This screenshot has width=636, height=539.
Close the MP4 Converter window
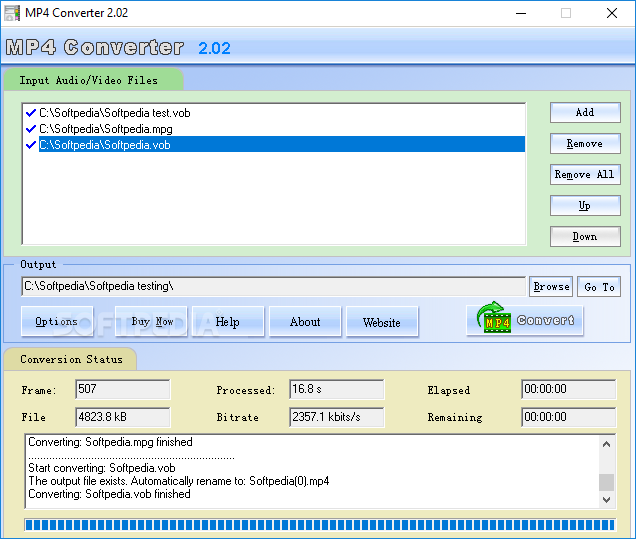point(612,13)
